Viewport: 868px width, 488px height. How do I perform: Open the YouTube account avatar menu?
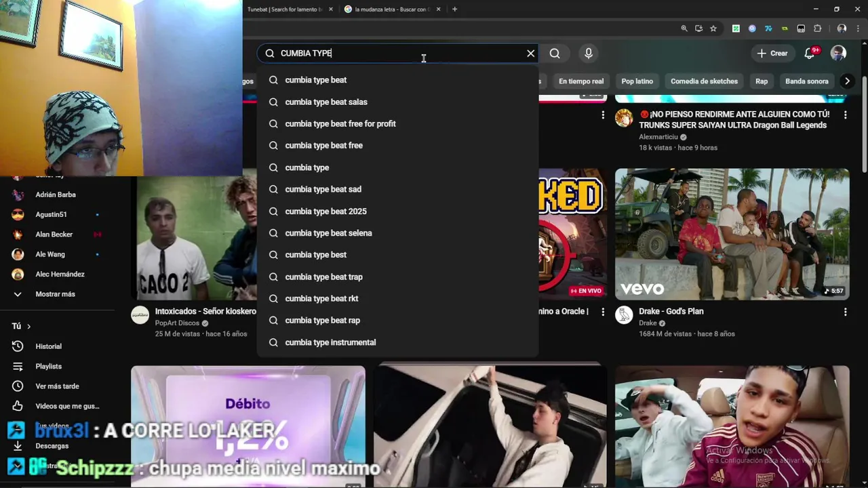(838, 53)
